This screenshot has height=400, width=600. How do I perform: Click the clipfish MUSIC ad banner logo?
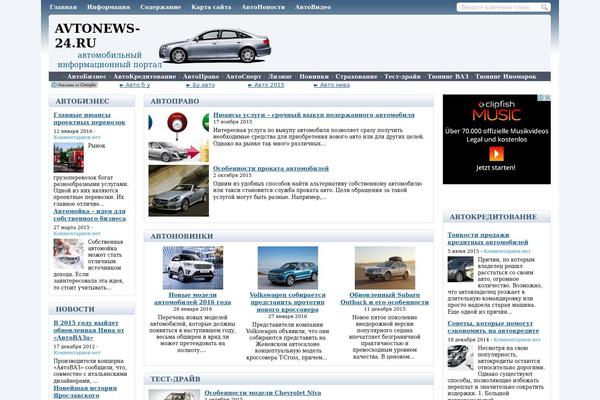496,111
